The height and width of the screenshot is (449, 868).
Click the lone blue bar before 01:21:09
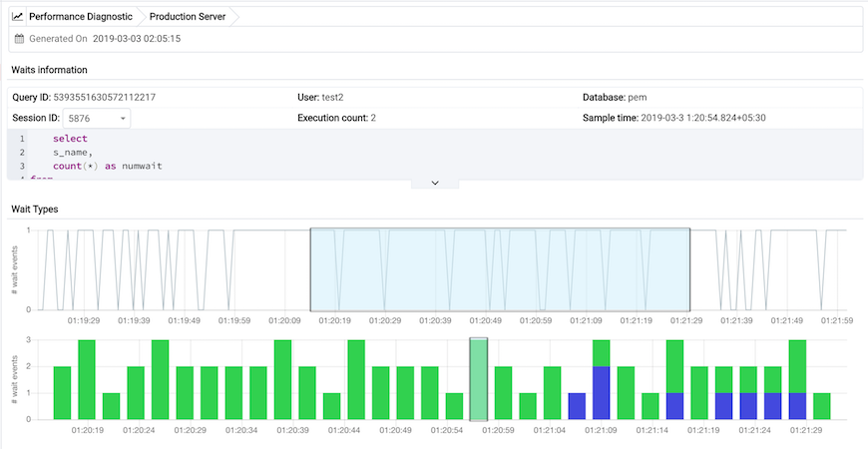pyautogui.click(x=577, y=406)
